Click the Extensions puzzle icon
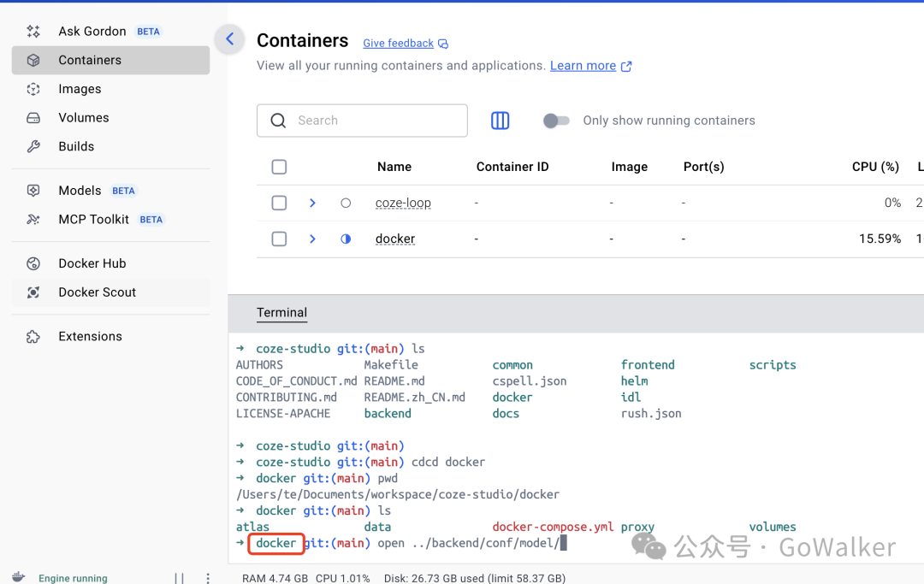Screen dimensions: 924x584 tap(33, 336)
